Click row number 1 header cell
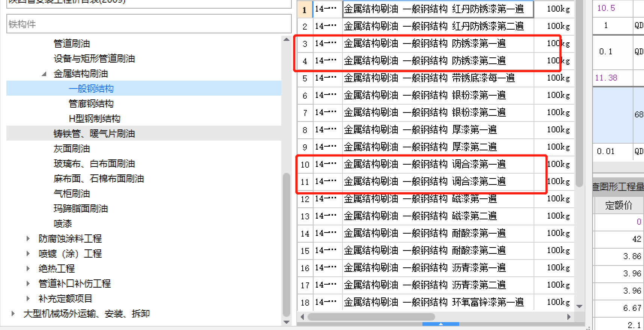This screenshot has width=644, height=330. 305,9
